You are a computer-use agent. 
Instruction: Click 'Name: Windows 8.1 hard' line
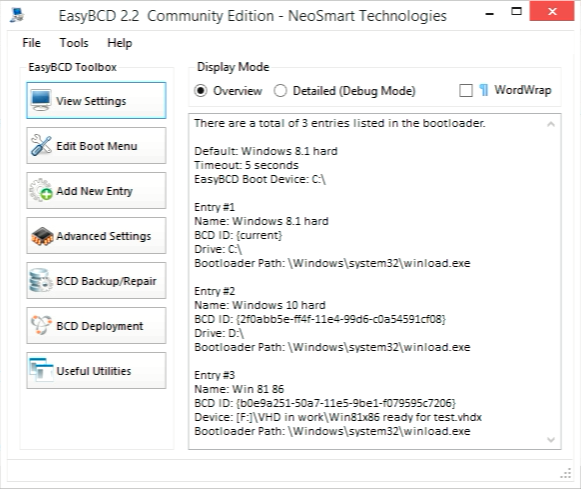click(x=261, y=221)
